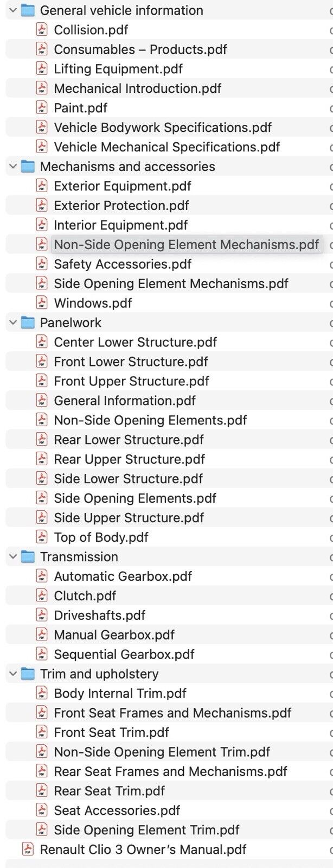Select Manual Gearbox.pdf file
This screenshot has height=868, width=333.
click(x=114, y=635)
